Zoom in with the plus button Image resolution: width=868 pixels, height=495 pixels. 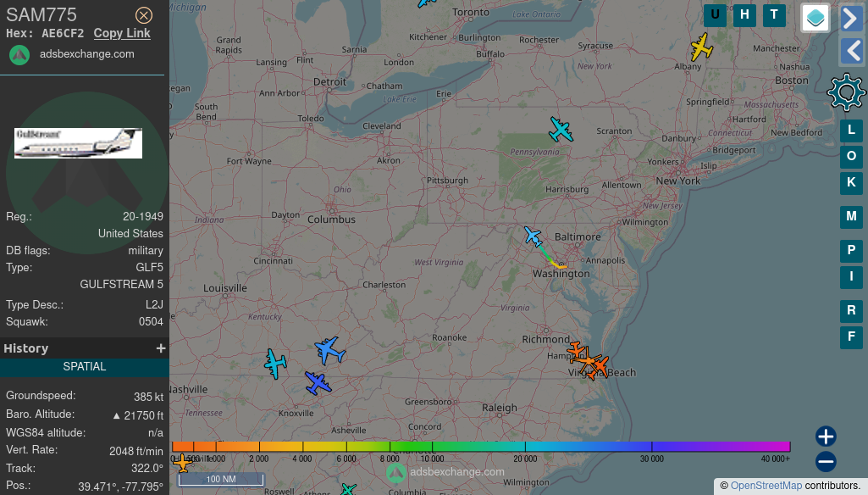pos(826,437)
